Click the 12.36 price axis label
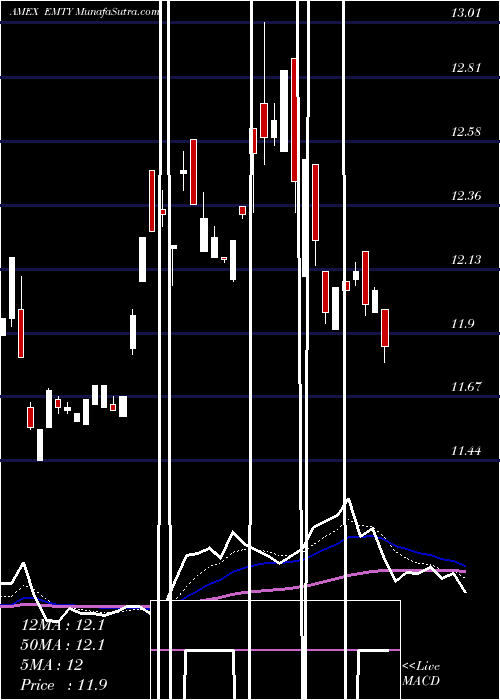Viewport: 500px width, 700px height. 466,196
